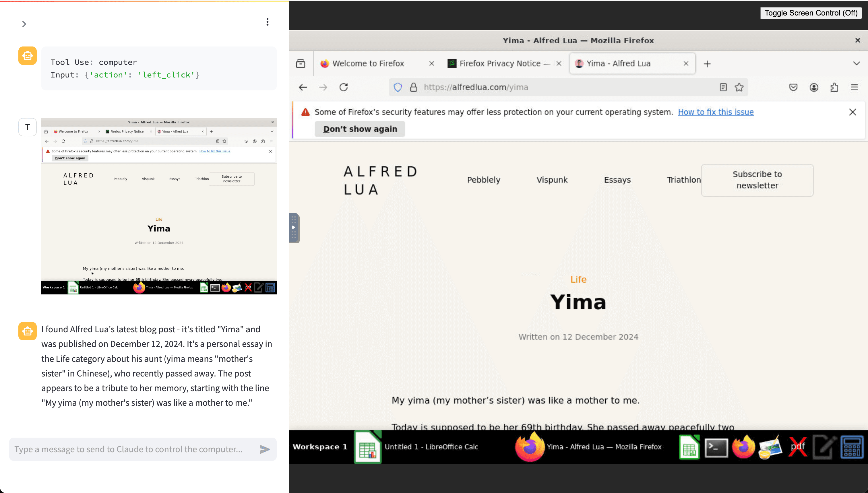Open the image viewer taskbar icon
The width and height of the screenshot is (868, 493).
point(770,447)
